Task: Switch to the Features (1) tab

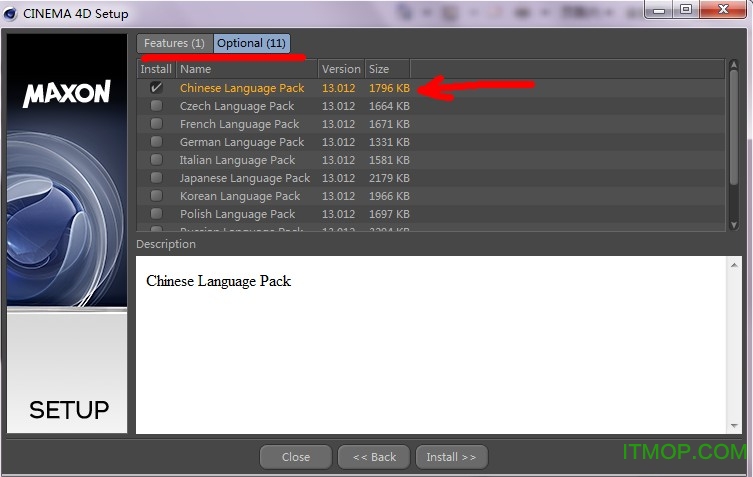Action: pyautogui.click(x=174, y=43)
